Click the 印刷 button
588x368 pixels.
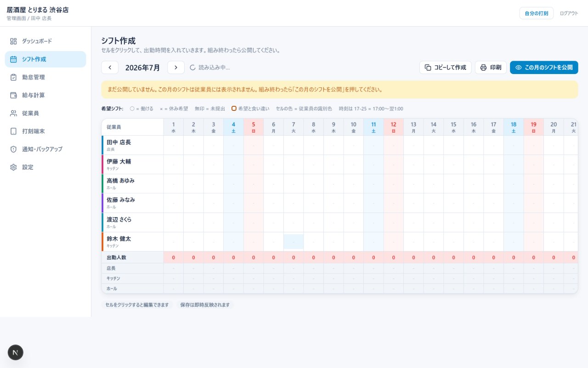[x=491, y=68]
